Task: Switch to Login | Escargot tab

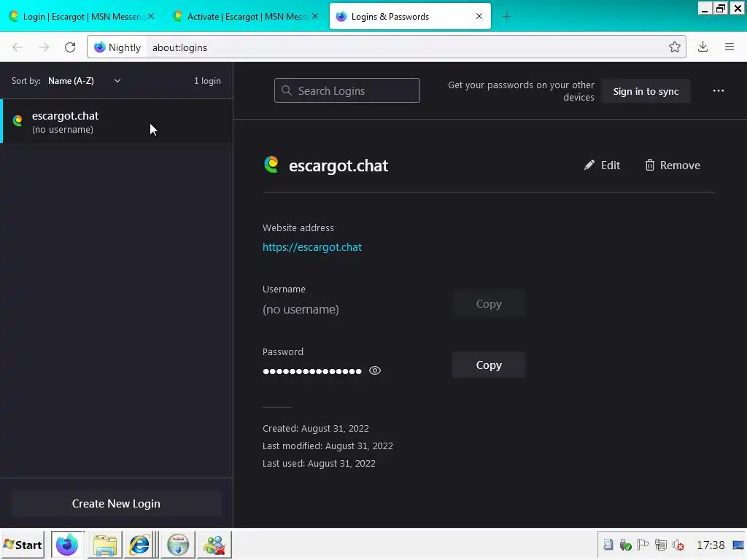Action: pyautogui.click(x=82, y=17)
